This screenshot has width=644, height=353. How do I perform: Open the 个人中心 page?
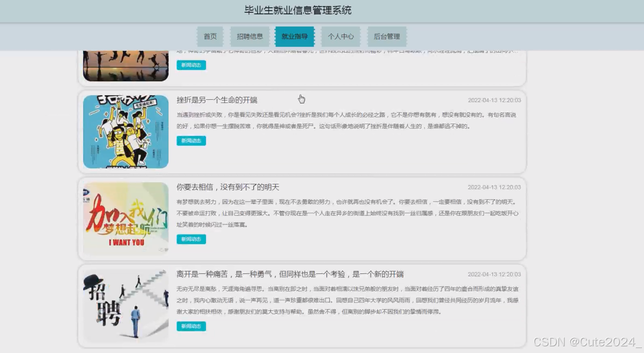click(x=341, y=37)
